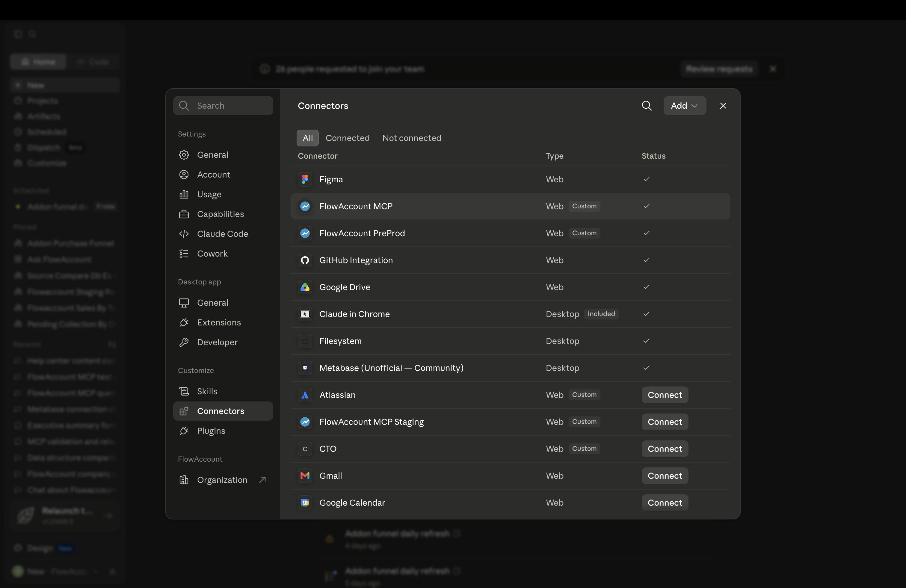This screenshot has width=906, height=588.
Task: Click the FlowAccount MCP connector icon
Action: [x=305, y=206]
